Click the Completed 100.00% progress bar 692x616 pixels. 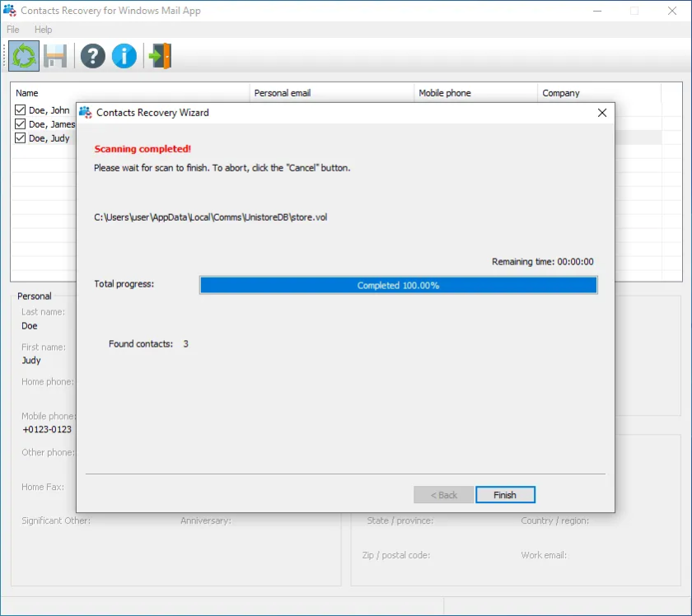(x=399, y=285)
